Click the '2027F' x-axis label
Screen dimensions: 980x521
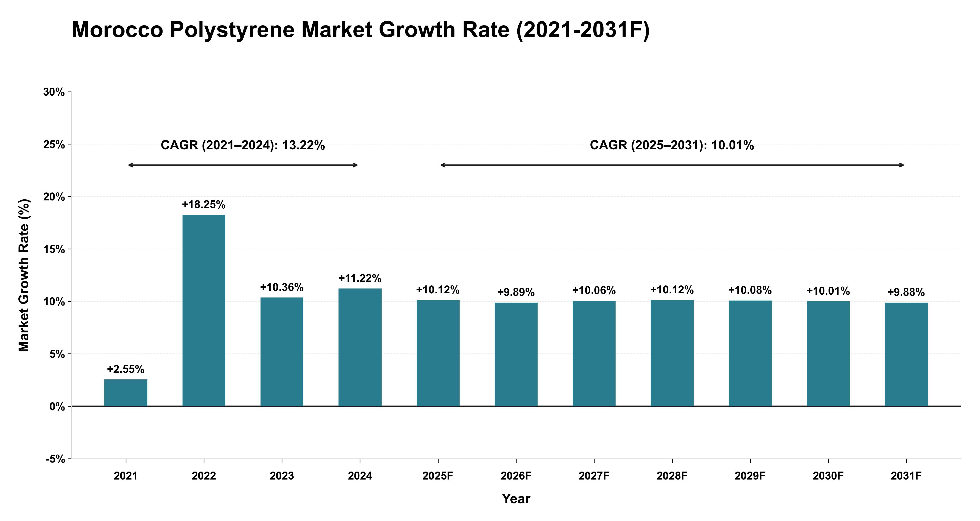click(x=594, y=476)
